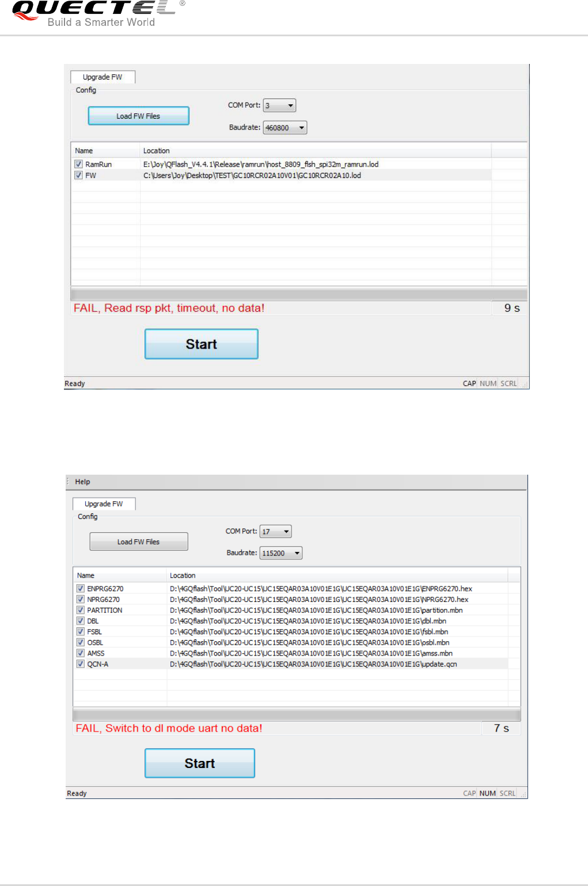Uncheck the NPRG6270 checkbox
This screenshot has height=886, width=588.
(x=81, y=600)
